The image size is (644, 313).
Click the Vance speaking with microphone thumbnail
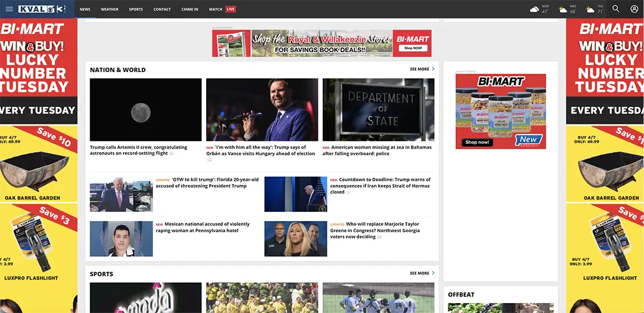click(x=262, y=109)
